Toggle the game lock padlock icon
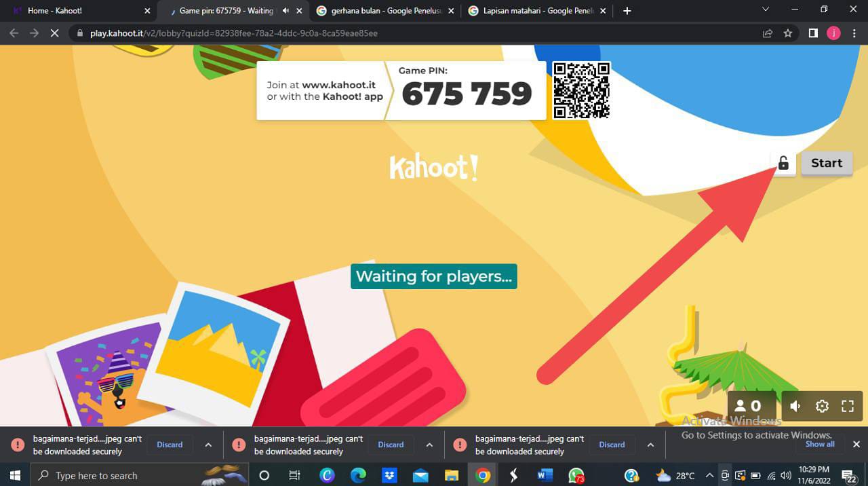This screenshot has width=868, height=486. tap(783, 163)
